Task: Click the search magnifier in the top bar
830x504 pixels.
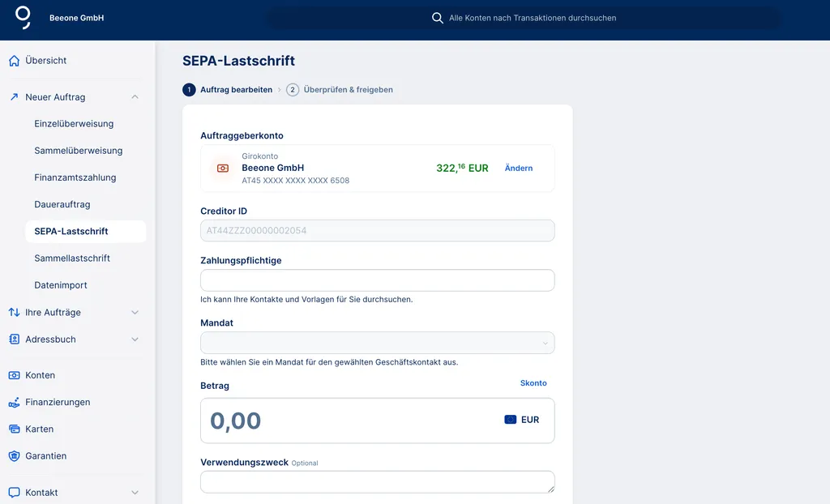Action: [438, 17]
